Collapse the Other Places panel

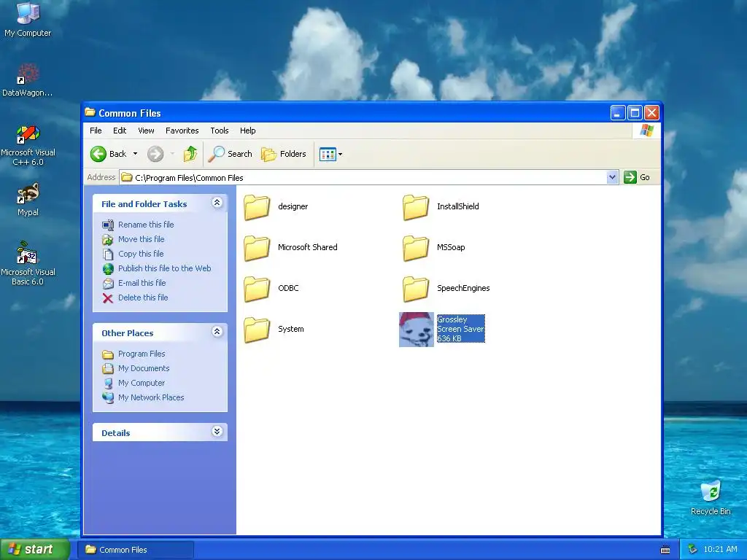217,332
